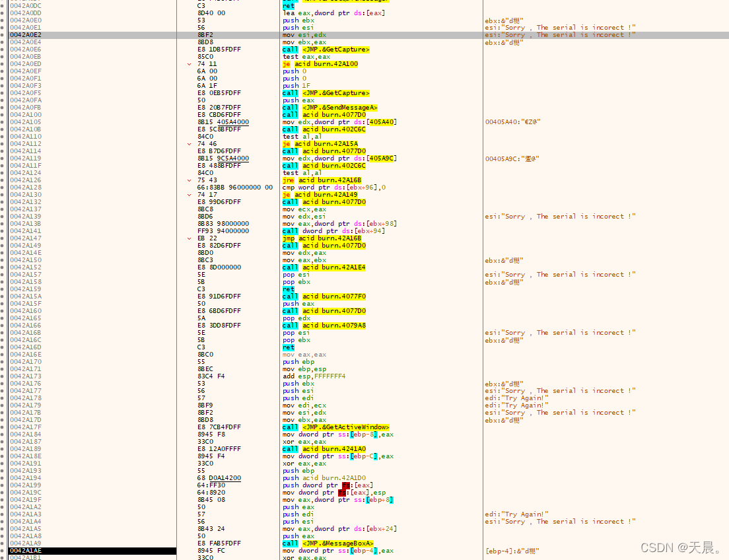This screenshot has height=560, width=729.
Task: Toggle breakpoint dot beside address 0042A0FB
Action: [3, 108]
